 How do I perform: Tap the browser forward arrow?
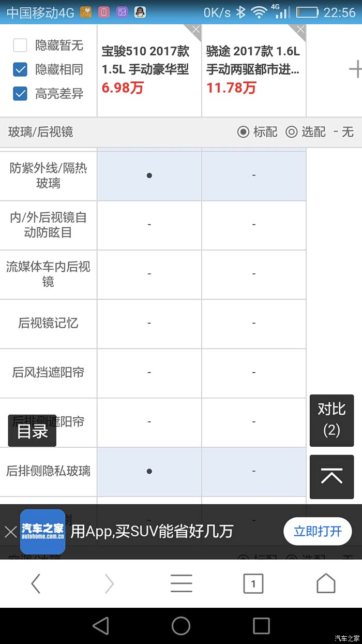click(x=109, y=583)
